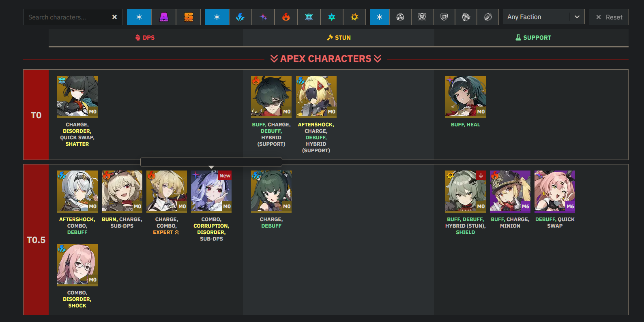
Task: Click the yellow SHOCK tag text
Action: click(x=77, y=306)
